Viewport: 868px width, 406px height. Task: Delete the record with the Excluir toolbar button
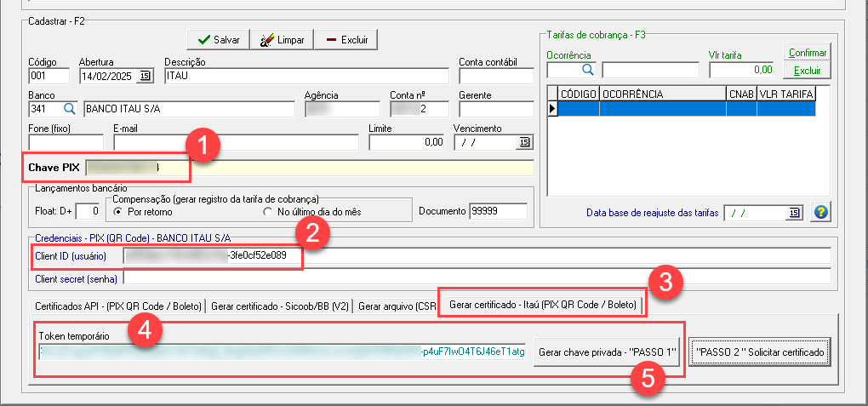[345, 40]
